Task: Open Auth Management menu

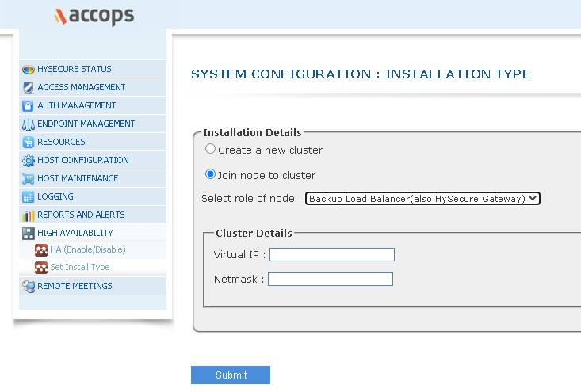Action: click(x=93, y=105)
